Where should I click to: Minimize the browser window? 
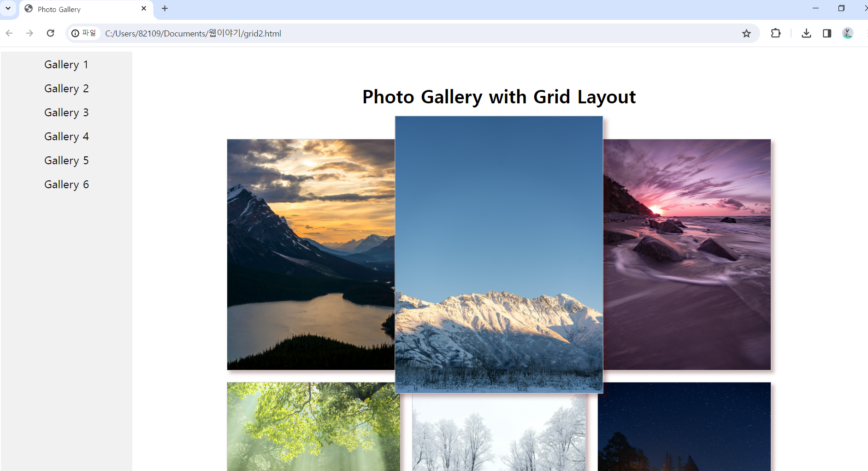click(x=815, y=8)
